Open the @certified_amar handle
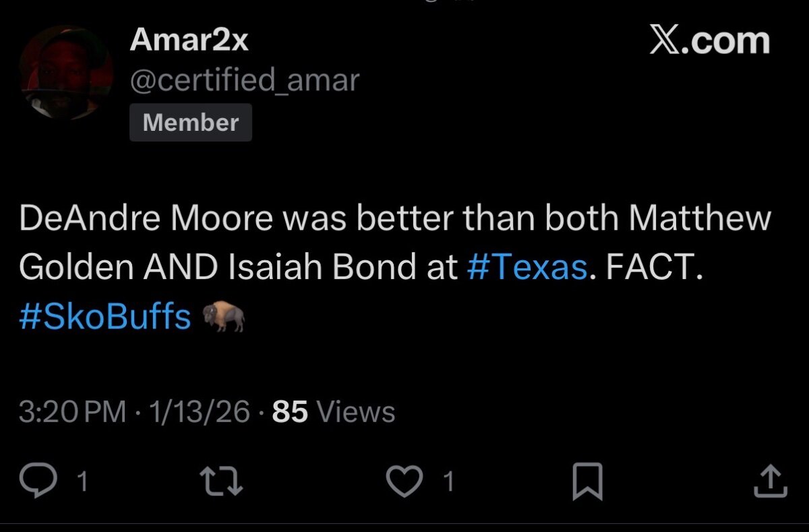Viewport: 809px width, 532px height. (x=244, y=81)
